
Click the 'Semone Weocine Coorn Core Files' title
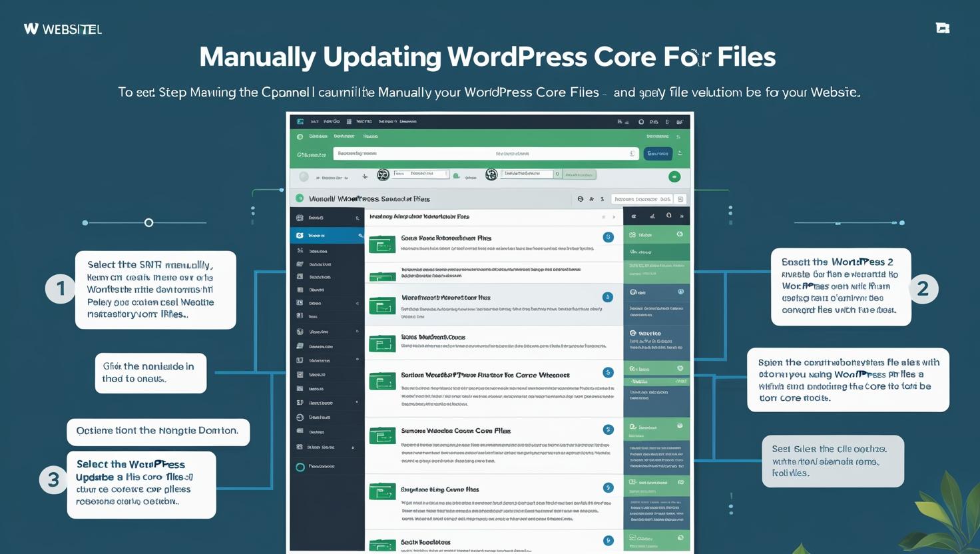pos(456,431)
